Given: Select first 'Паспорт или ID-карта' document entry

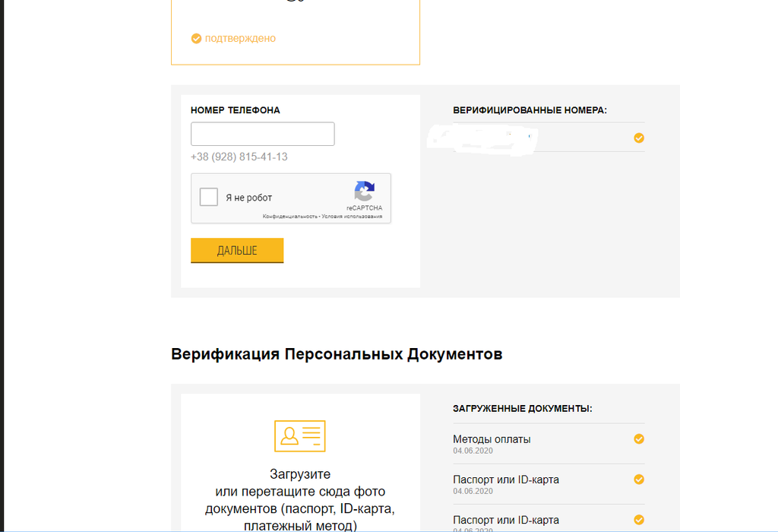Looking at the screenshot, I should 549,484.
